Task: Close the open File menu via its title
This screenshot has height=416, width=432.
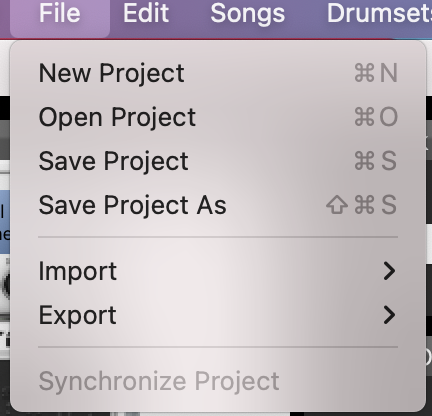Action: click(60, 13)
